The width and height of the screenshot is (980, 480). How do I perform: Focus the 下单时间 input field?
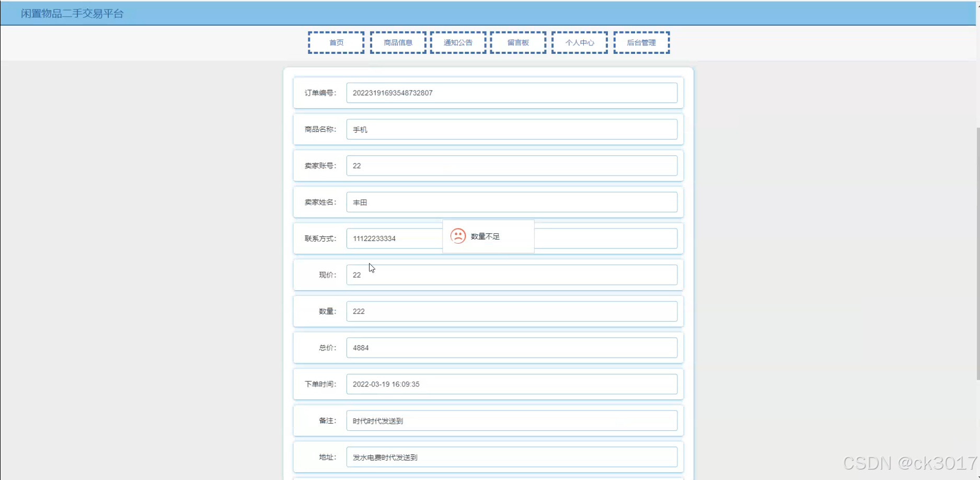point(512,384)
